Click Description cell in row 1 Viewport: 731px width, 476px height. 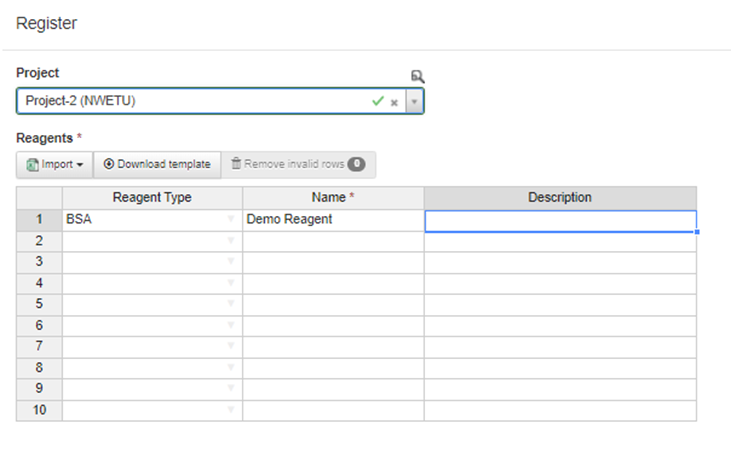coord(559,220)
